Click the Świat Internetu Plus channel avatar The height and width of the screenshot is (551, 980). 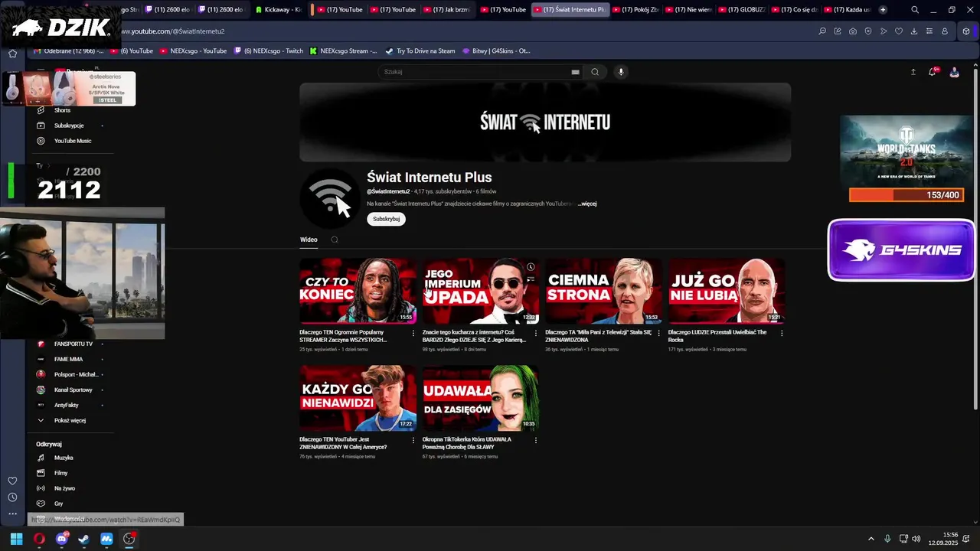[331, 198]
